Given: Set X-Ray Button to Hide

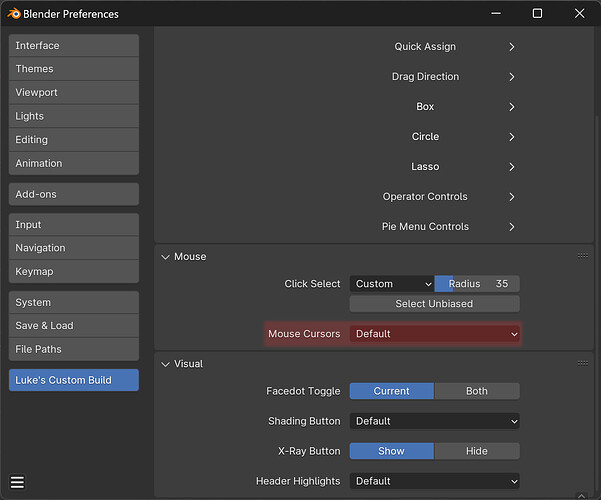Looking at the screenshot, I should (477, 451).
